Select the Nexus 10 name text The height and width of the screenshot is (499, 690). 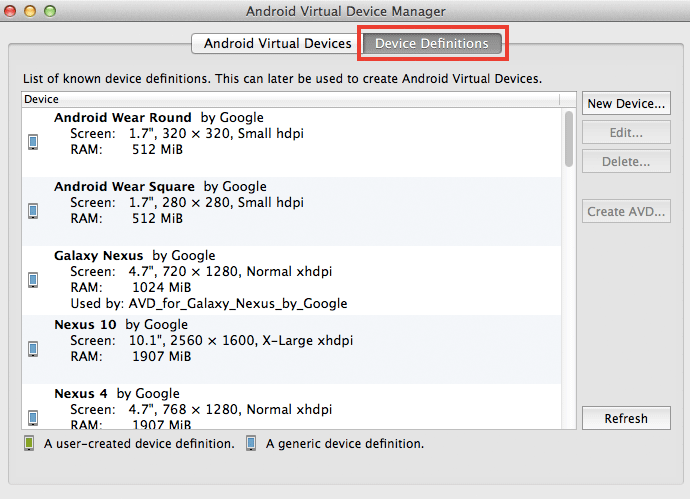(85, 325)
